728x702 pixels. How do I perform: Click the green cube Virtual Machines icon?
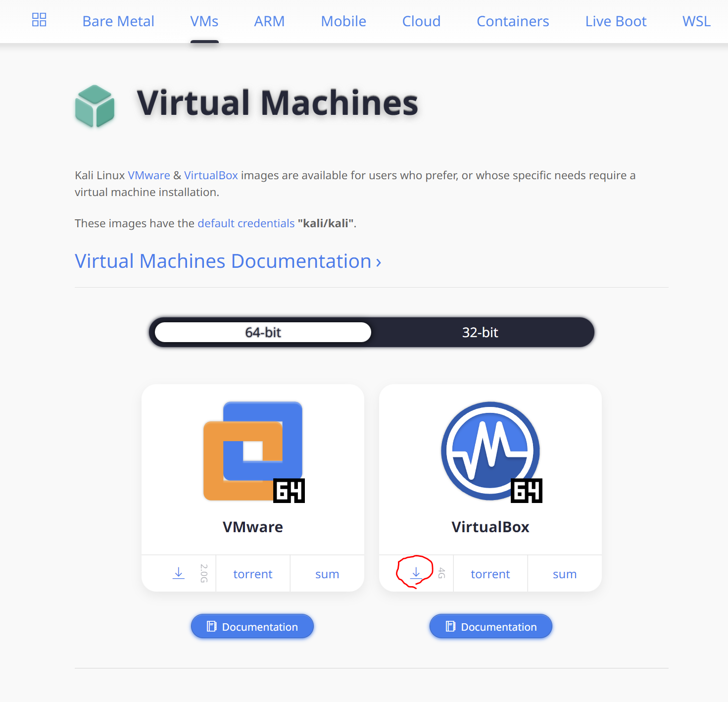pos(95,105)
